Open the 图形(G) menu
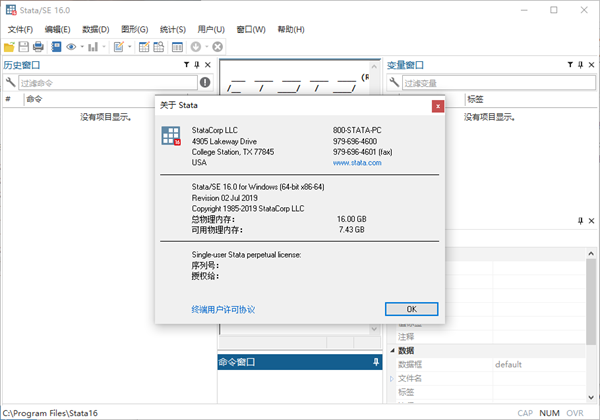 point(135,29)
